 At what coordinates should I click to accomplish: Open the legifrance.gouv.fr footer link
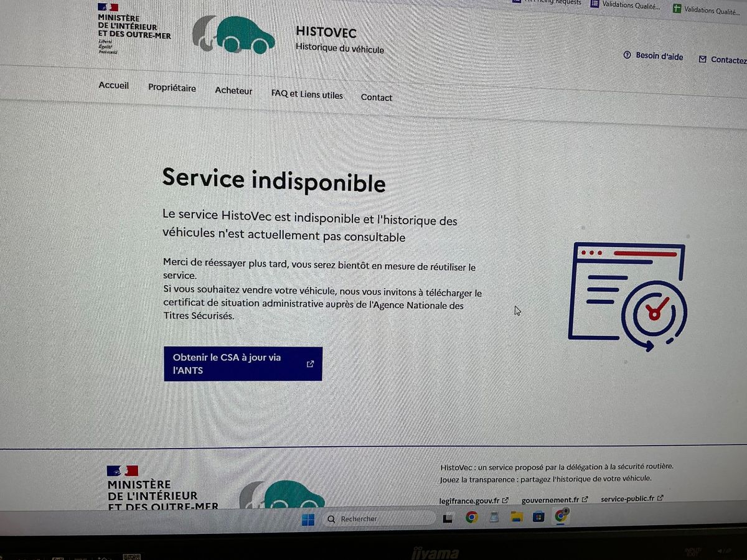[x=474, y=500]
